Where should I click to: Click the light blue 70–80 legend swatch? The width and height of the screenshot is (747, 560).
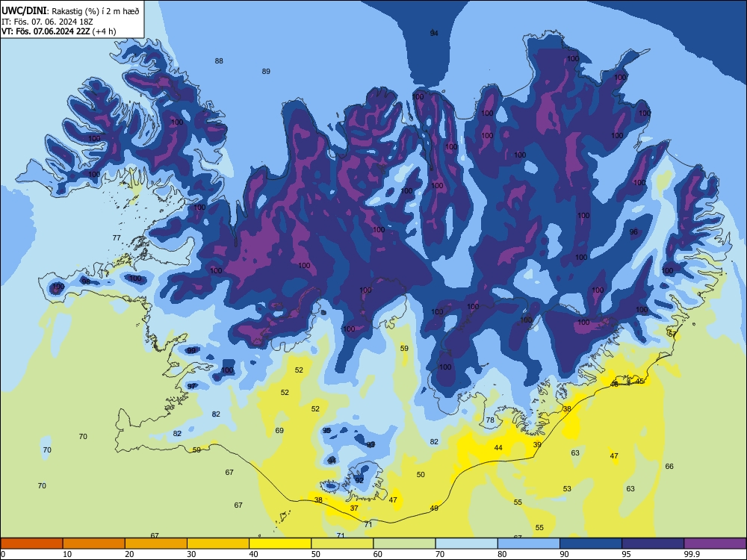(x=466, y=544)
